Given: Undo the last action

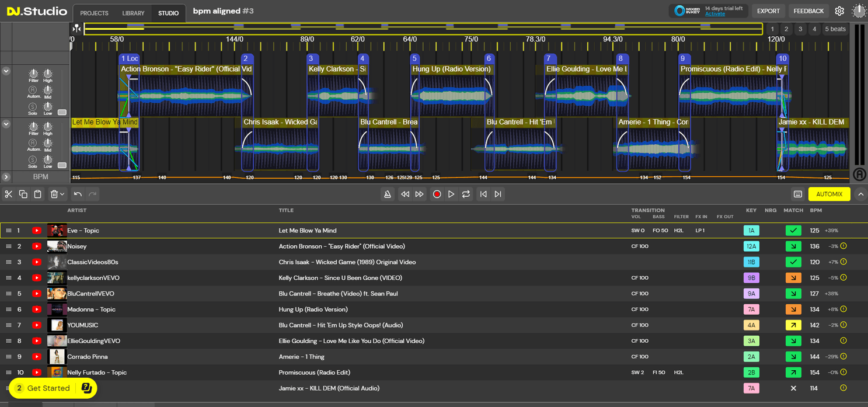Looking at the screenshot, I should [x=78, y=194].
